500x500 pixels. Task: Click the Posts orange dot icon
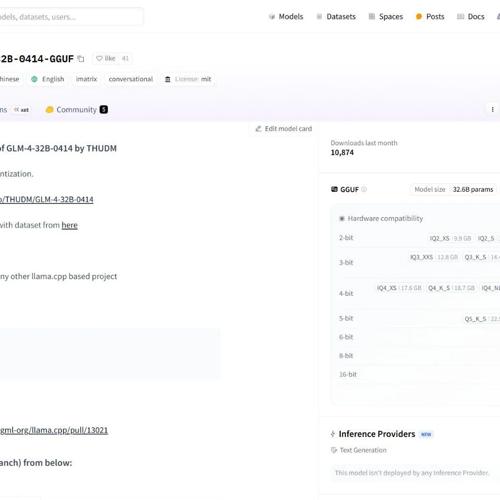(419, 17)
